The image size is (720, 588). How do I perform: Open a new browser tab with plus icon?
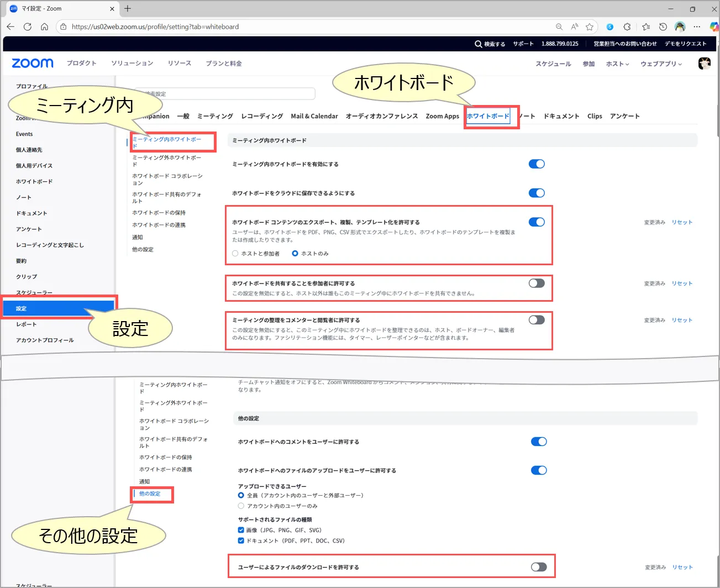pyautogui.click(x=128, y=8)
